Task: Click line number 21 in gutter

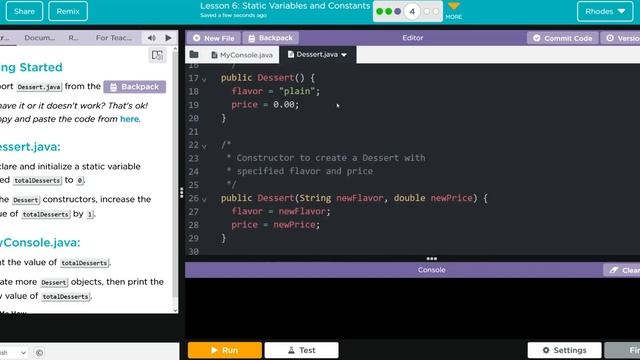Action: point(193,131)
